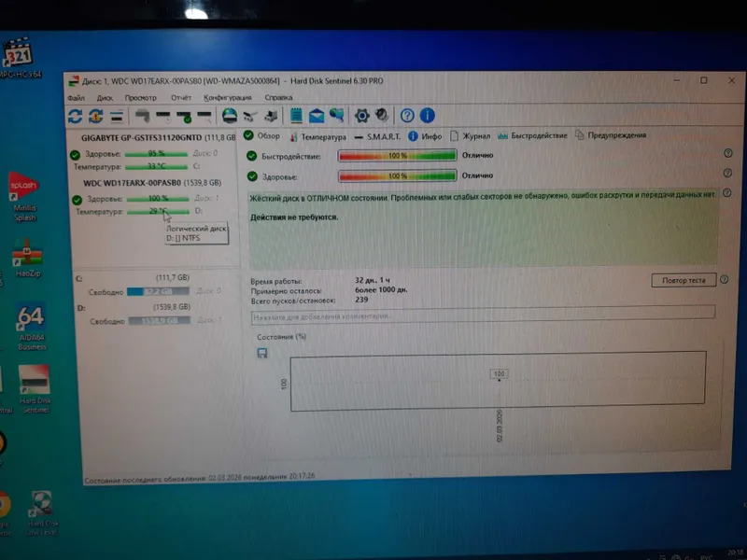Image resolution: width=747 pixels, height=560 pixels.
Task: Click the refresh with warning icon
Action: tap(96, 116)
